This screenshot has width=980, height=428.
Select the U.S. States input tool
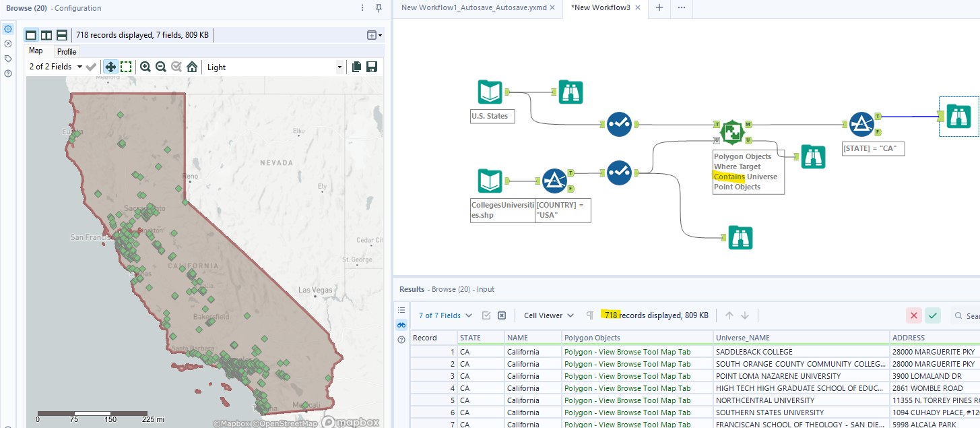click(x=490, y=92)
